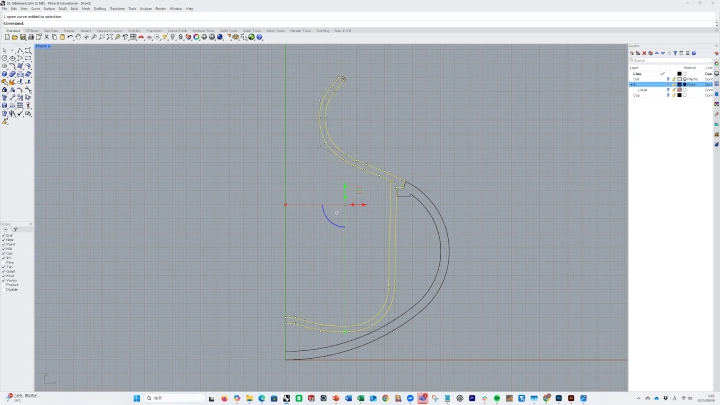Click the New Layer icon in Layers panel
The image size is (720, 405).
[632, 53]
